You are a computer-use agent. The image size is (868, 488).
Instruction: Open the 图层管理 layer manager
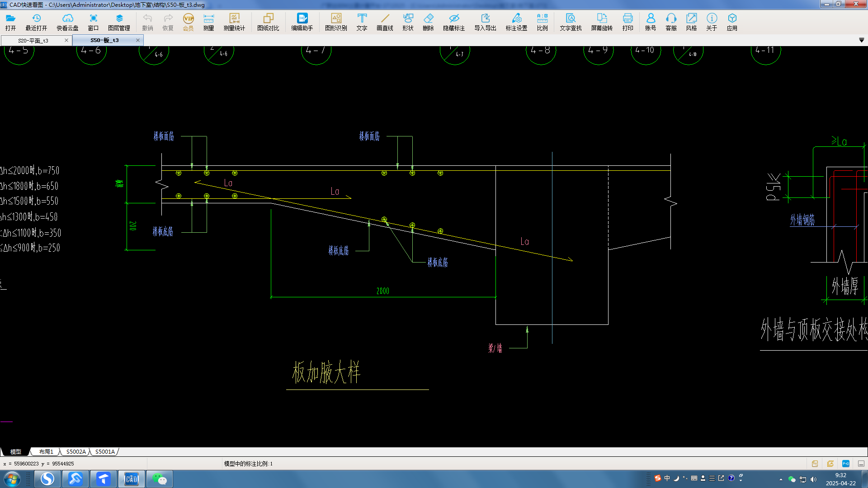click(x=119, y=22)
